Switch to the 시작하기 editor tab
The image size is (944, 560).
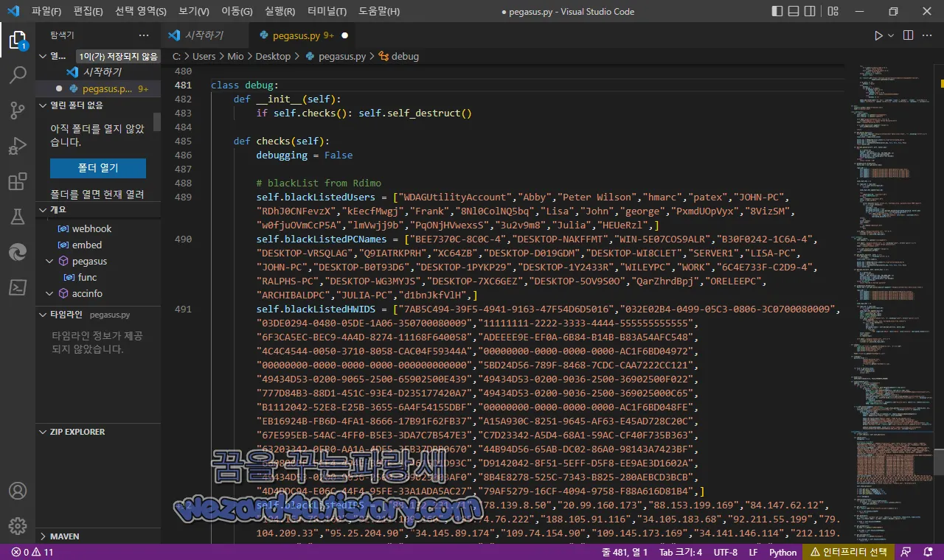pos(204,35)
